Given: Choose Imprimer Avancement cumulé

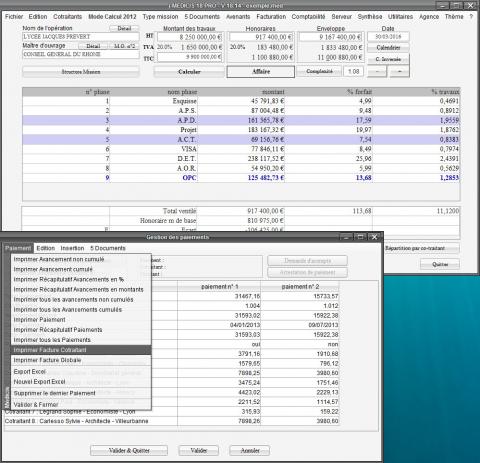Looking at the screenshot, I should click(x=81, y=269).
